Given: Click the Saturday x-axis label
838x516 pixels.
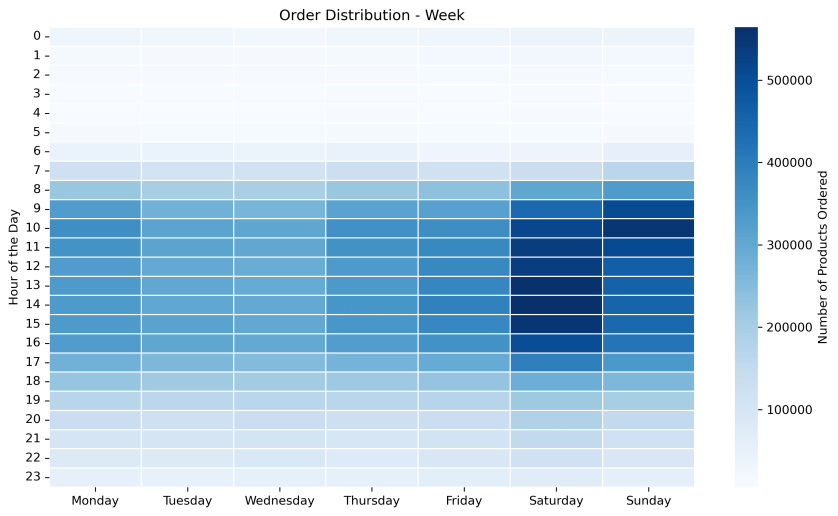Looking at the screenshot, I should point(556,500).
